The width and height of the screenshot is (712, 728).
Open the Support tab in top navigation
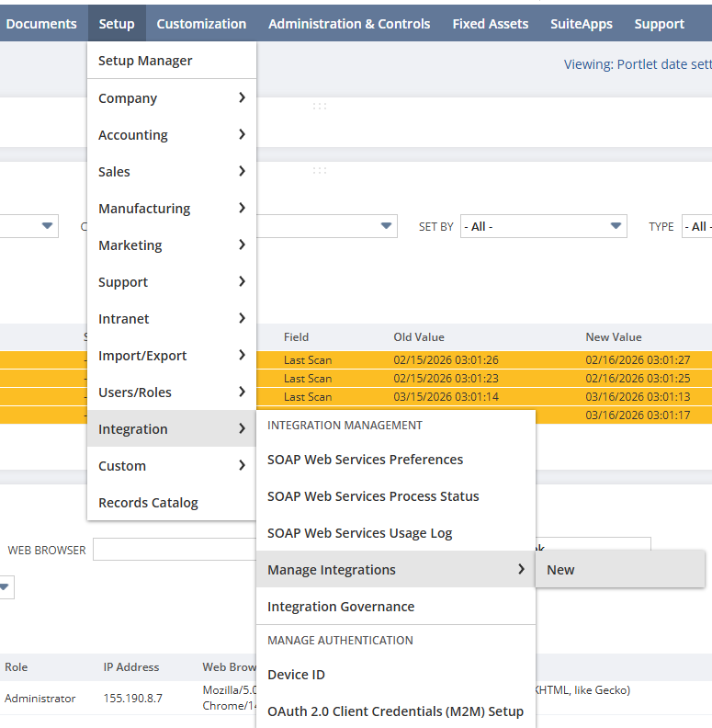point(659,24)
